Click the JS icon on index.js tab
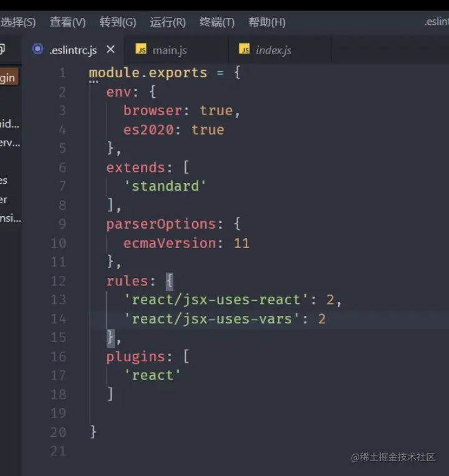449x476 pixels. (244, 49)
